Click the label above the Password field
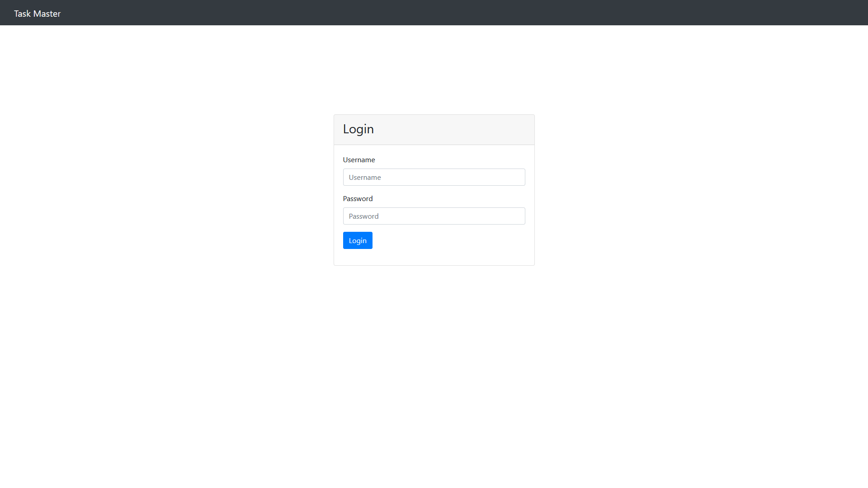 coord(358,199)
